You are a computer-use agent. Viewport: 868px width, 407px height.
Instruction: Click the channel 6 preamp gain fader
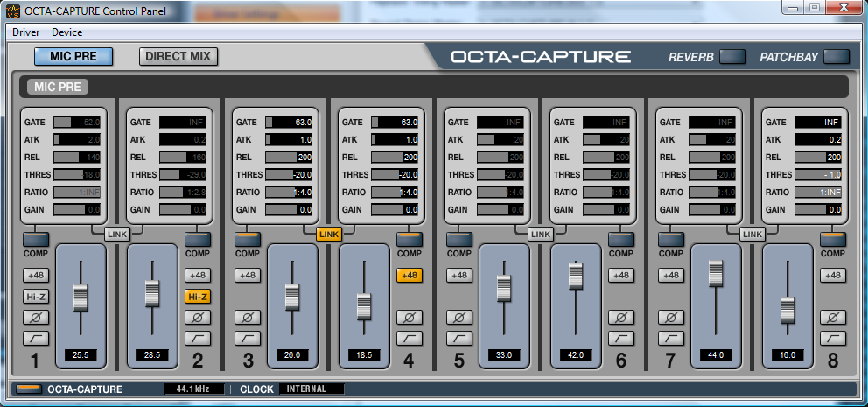[x=576, y=275]
